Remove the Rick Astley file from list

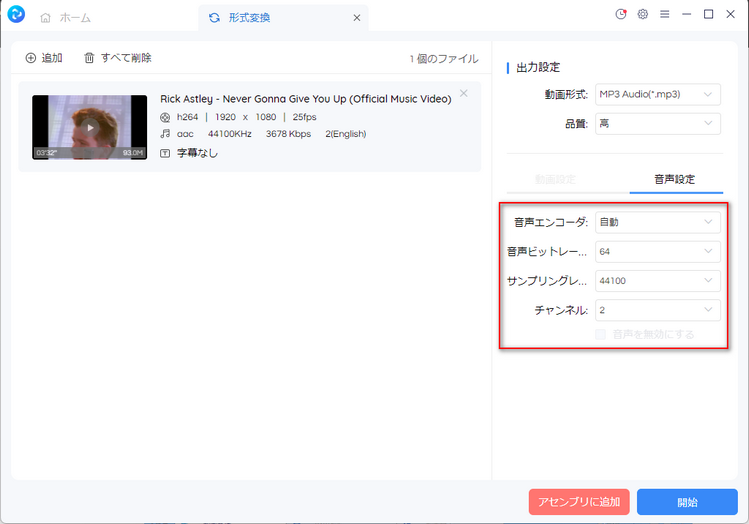coord(463,94)
